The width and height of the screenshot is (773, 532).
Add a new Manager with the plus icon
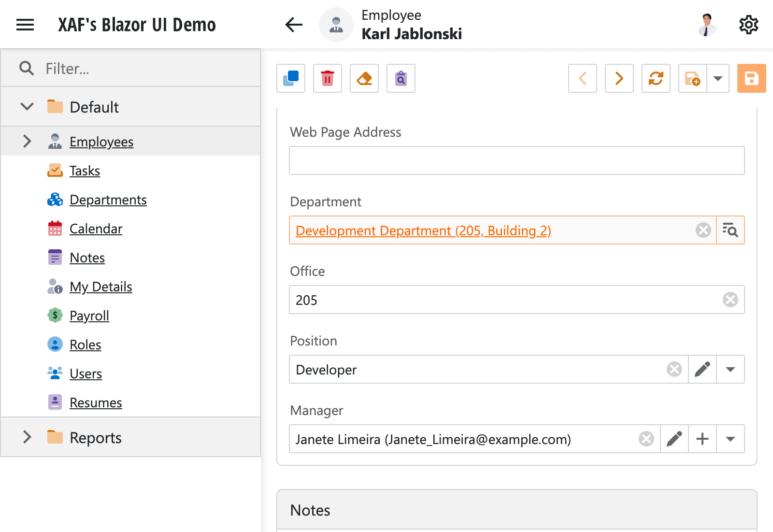click(702, 439)
